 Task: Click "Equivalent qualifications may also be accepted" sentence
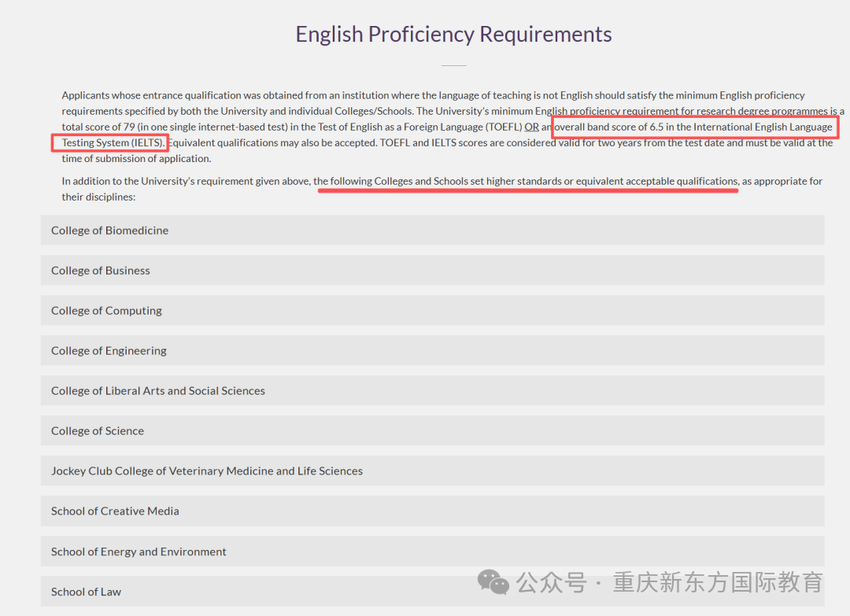[272, 142]
